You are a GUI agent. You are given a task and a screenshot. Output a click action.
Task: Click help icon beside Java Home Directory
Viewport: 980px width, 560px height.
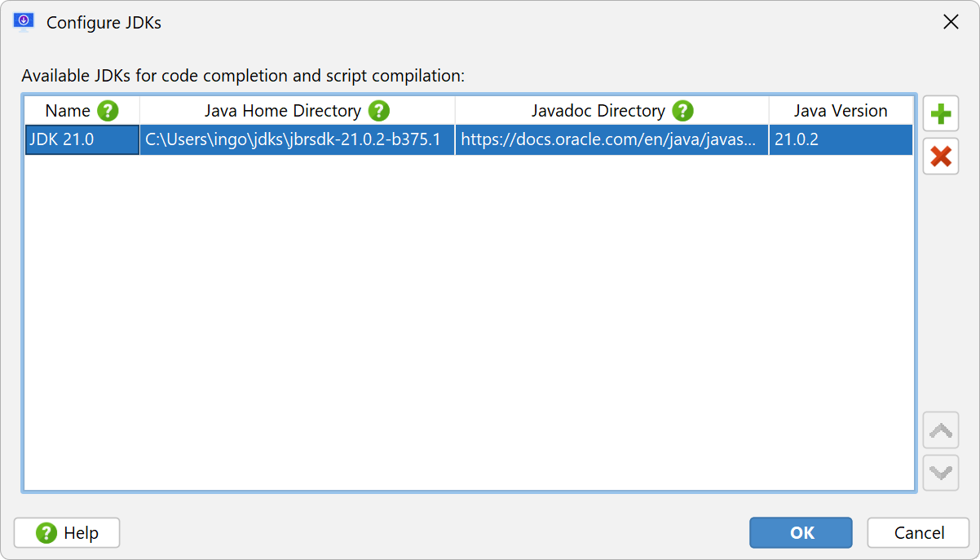coord(378,111)
